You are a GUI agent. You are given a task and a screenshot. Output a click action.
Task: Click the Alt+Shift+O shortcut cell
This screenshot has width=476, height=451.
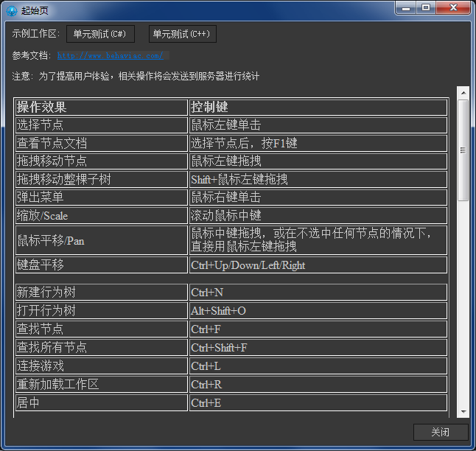click(x=318, y=311)
